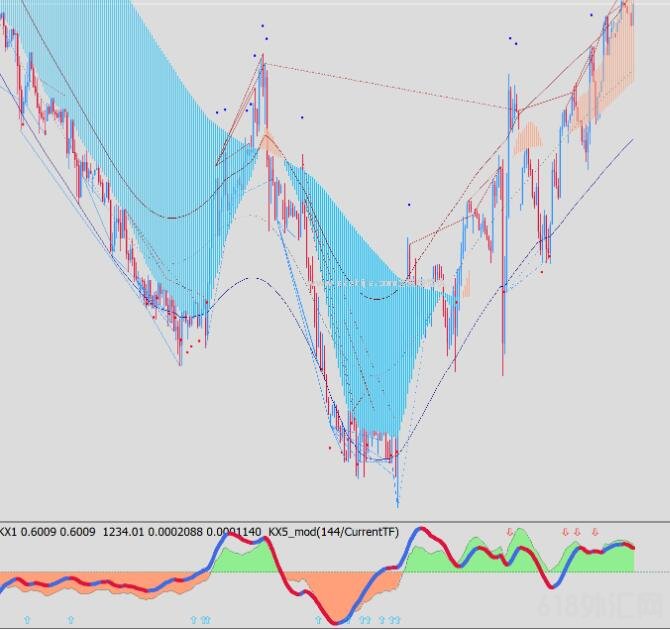
Task: Click the KX5_mod(144/CurrentTF) indicator label
Action: tap(333, 533)
